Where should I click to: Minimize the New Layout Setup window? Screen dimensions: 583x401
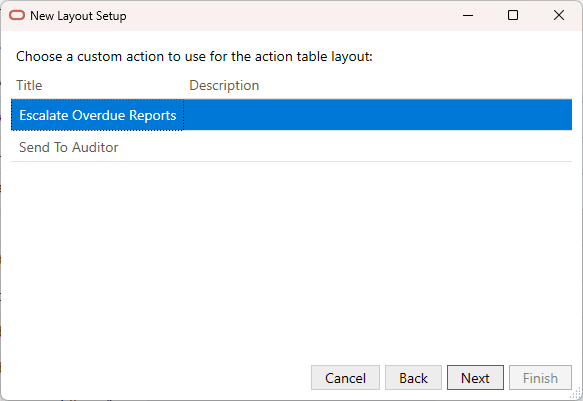click(468, 15)
